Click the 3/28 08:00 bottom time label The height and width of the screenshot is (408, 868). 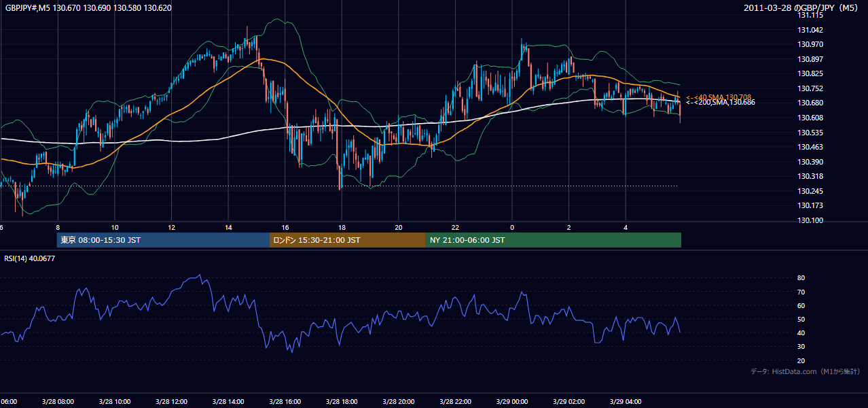[x=58, y=402]
